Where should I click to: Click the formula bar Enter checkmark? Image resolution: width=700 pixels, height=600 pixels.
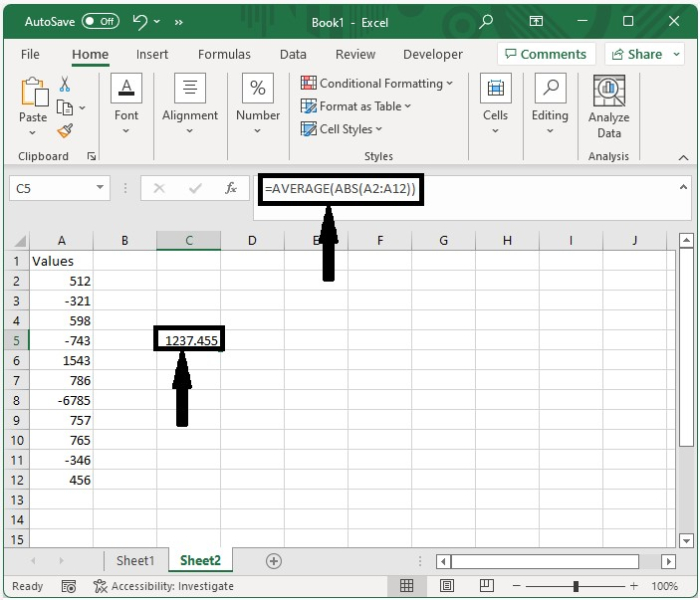pyautogui.click(x=195, y=188)
